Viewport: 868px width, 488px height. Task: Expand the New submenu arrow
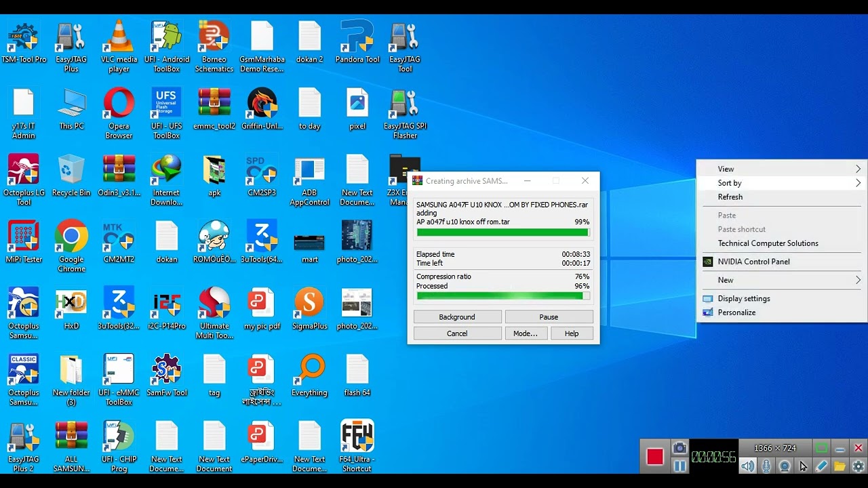[858, 280]
